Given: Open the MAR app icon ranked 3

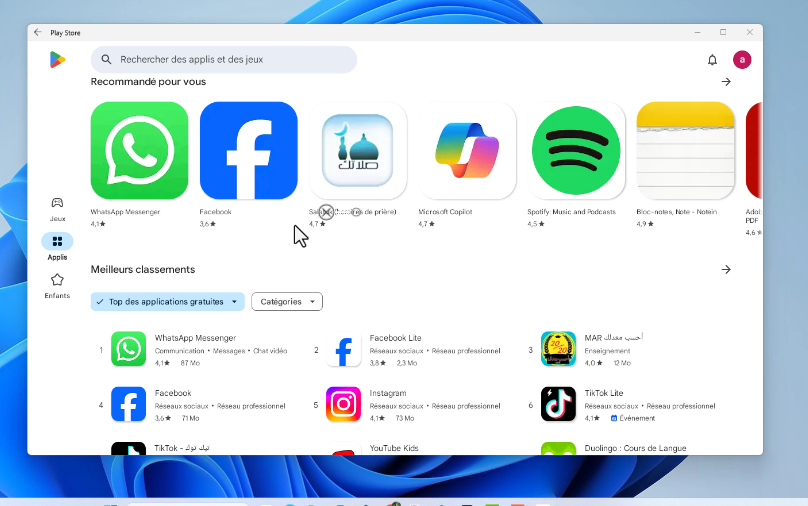Looking at the screenshot, I should pyautogui.click(x=558, y=349).
